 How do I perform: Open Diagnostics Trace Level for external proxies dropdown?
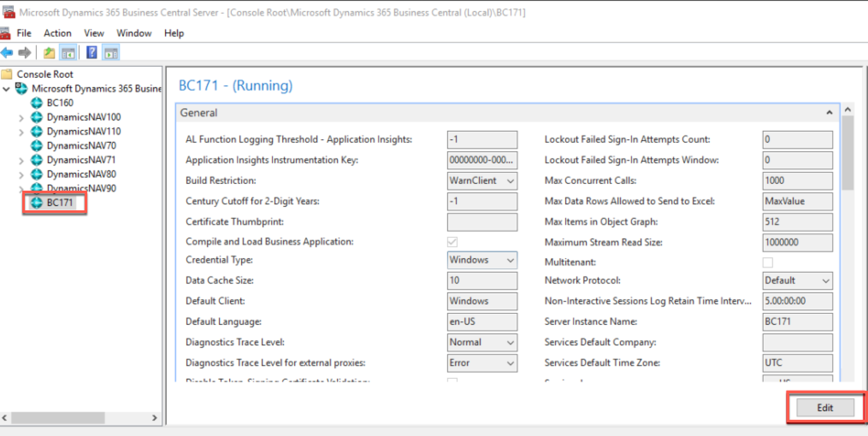[482, 363]
